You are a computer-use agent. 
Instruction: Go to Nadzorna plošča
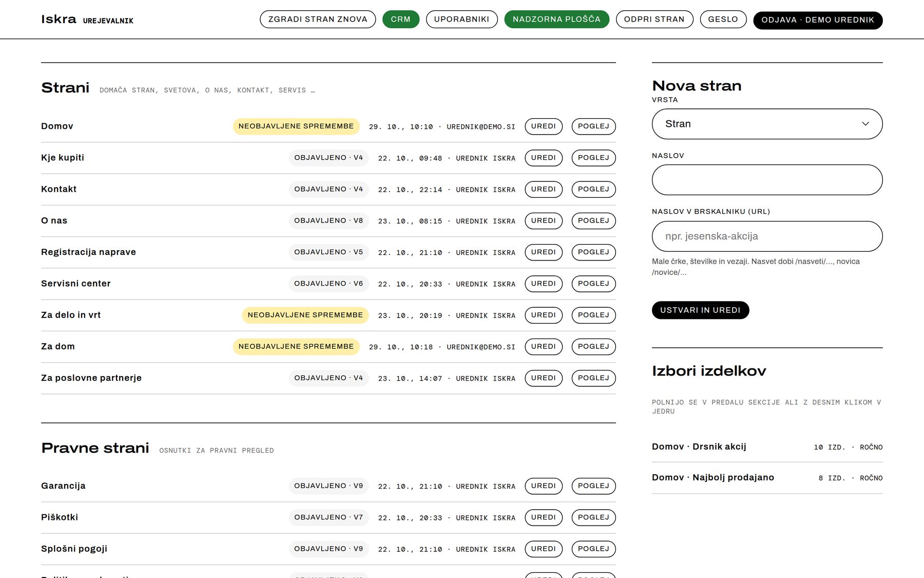(x=556, y=20)
